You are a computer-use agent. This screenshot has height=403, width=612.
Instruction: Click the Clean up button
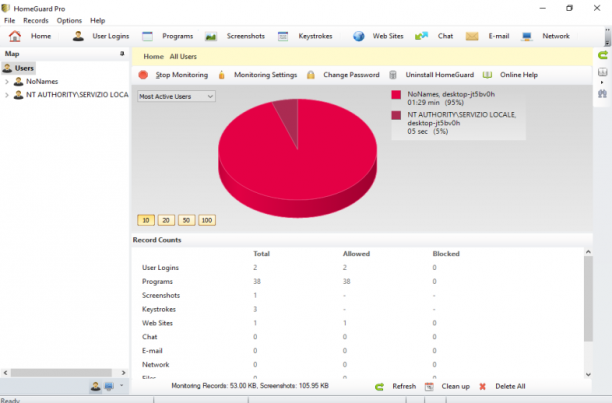click(447, 386)
